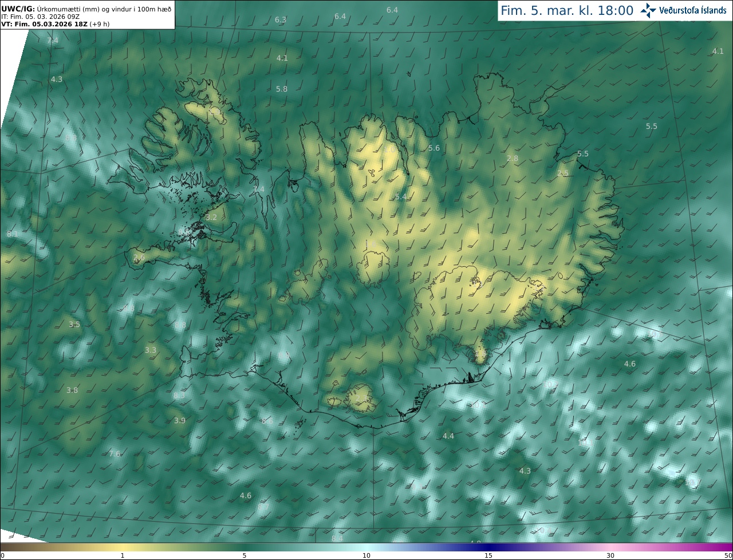Click the '0' tick on the color scale
Image resolution: width=733 pixels, height=560 pixels.
pos(2,555)
